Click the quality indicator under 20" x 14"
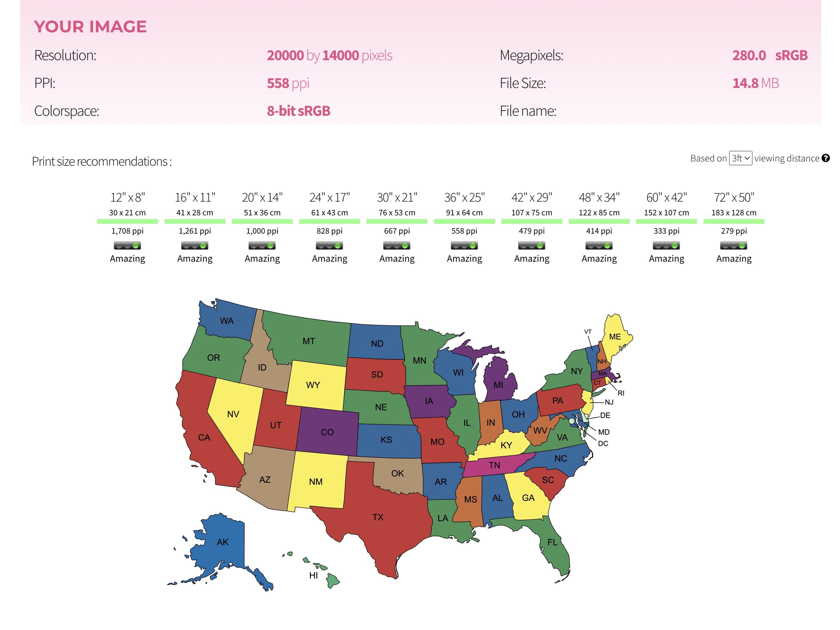The image size is (840, 630). pos(262,246)
